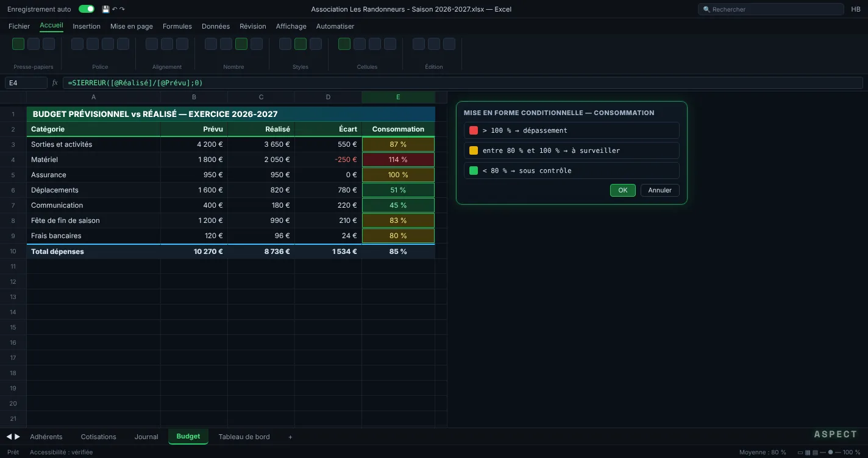Switch to the Adhérents sheet tab
This screenshot has width=868, height=458.
46,437
